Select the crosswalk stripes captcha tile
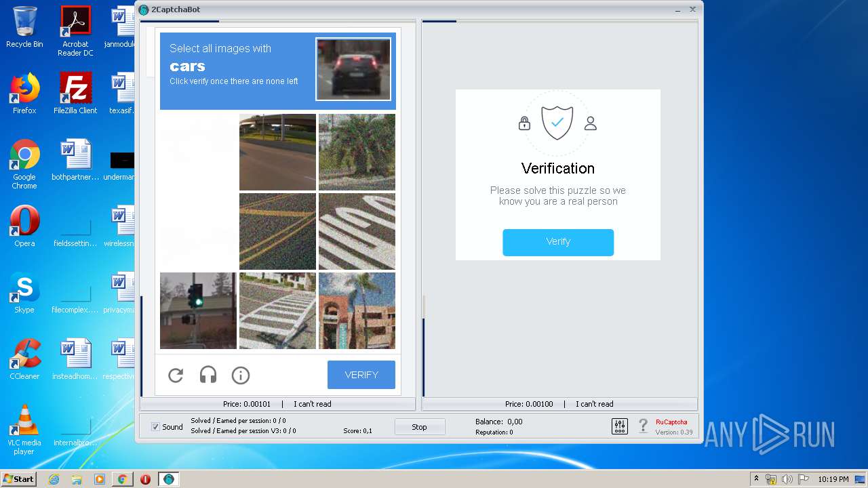 [277, 310]
